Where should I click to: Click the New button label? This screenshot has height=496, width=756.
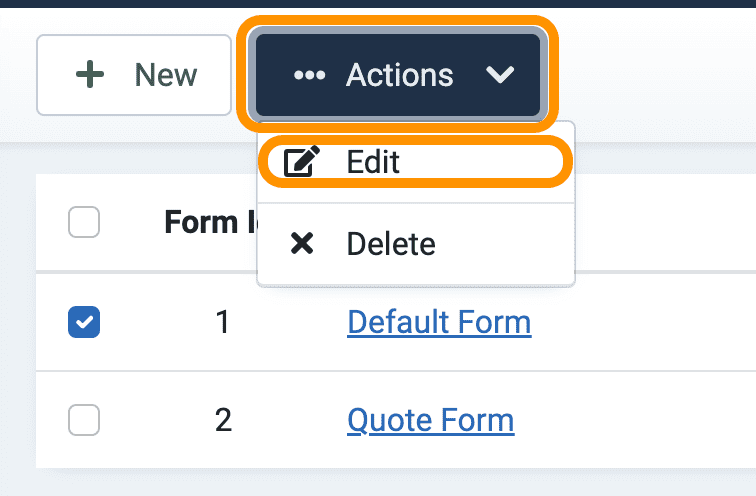[x=165, y=75]
